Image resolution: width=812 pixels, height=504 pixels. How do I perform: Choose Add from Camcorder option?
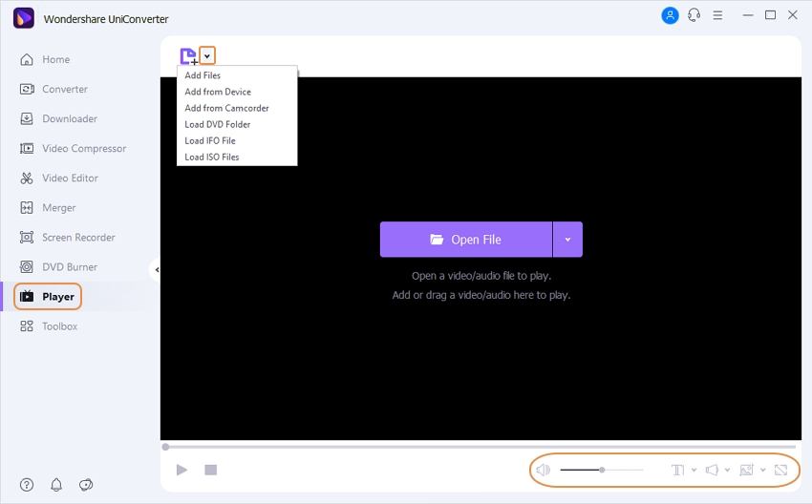point(226,108)
